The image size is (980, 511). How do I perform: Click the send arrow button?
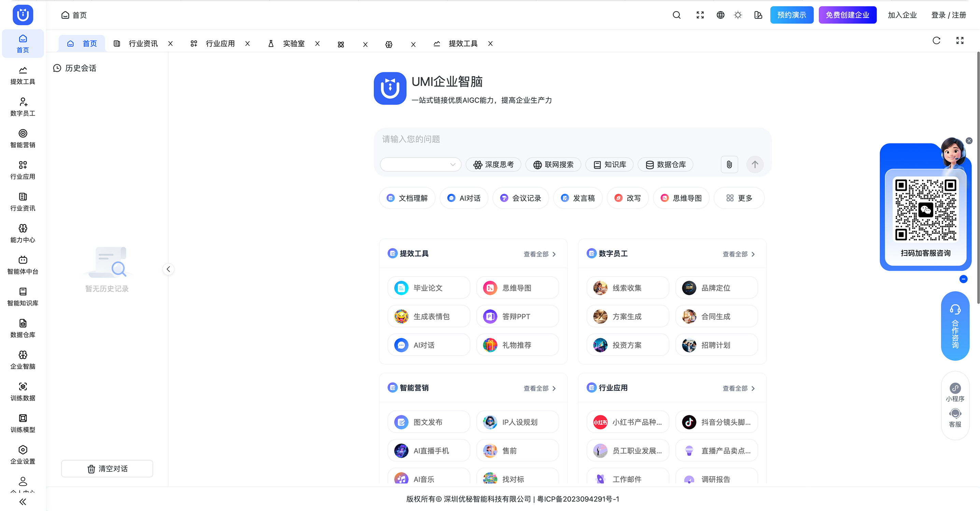pyautogui.click(x=755, y=165)
